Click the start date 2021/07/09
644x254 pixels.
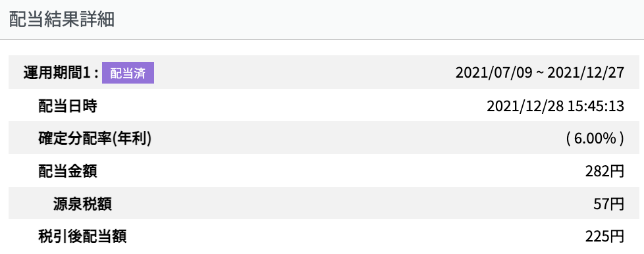(494, 73)
